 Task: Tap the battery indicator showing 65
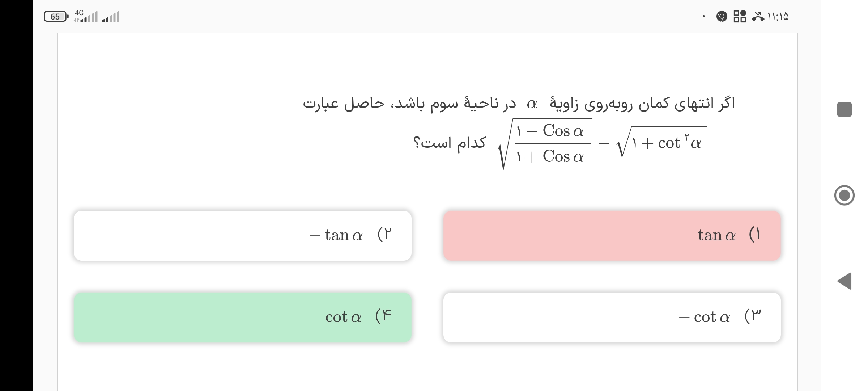(x=56, y=17)
